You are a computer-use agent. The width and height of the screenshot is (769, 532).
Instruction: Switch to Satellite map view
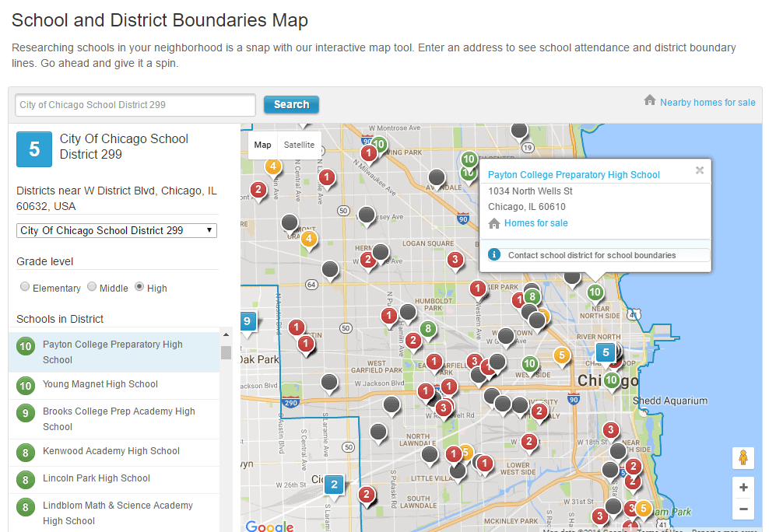(x=299, y=145)
